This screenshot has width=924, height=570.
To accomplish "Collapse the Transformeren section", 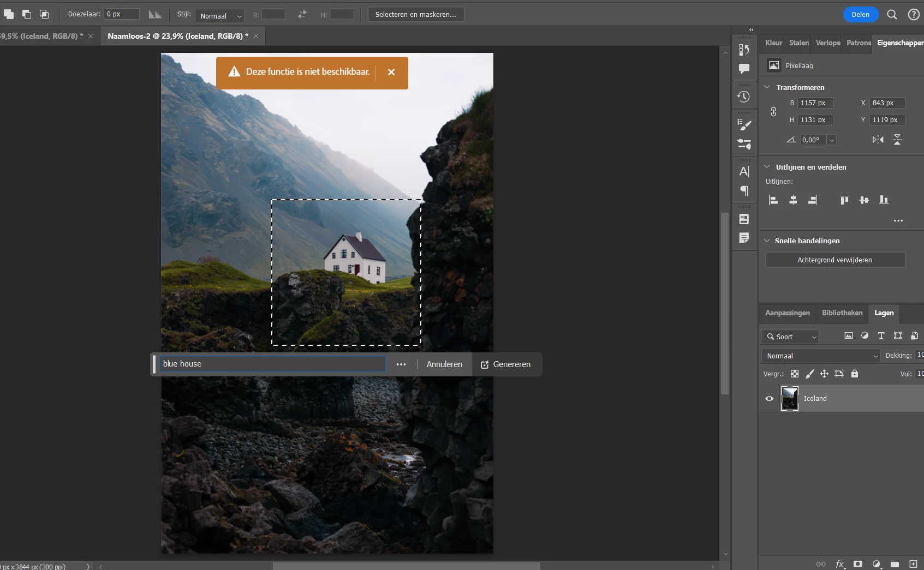I will (767, 87).
